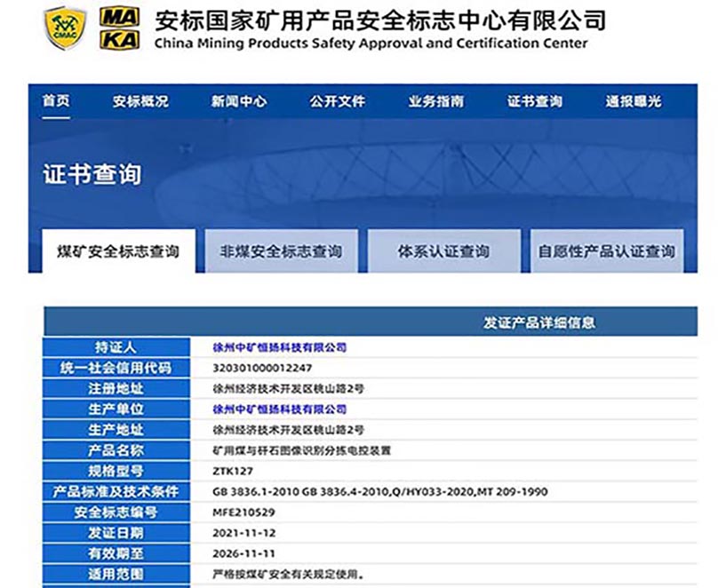
Task: Open 通报曝光 navigation item
Action: click(x=633, y=101)
